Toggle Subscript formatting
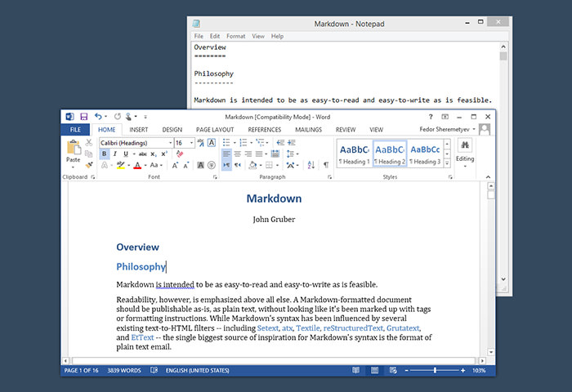This screenshot has height=392, width=572. pyautogui.click(x=154, y=154)
